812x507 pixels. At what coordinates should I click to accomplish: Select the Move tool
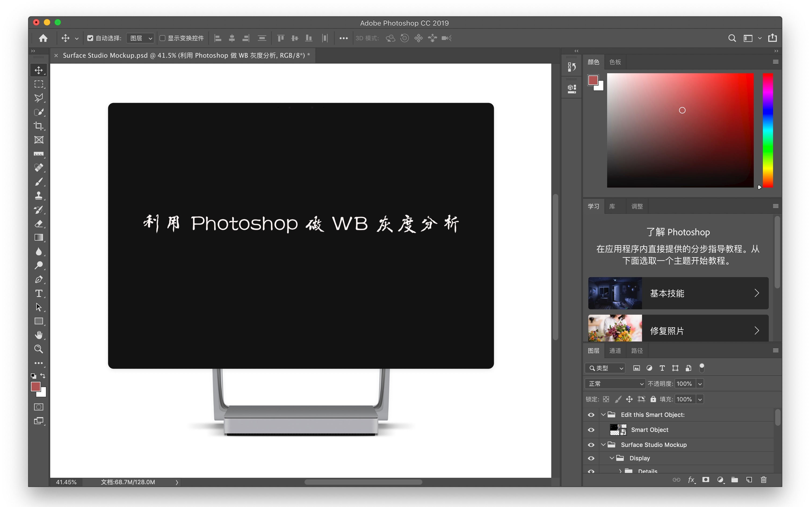coord(39,70)
